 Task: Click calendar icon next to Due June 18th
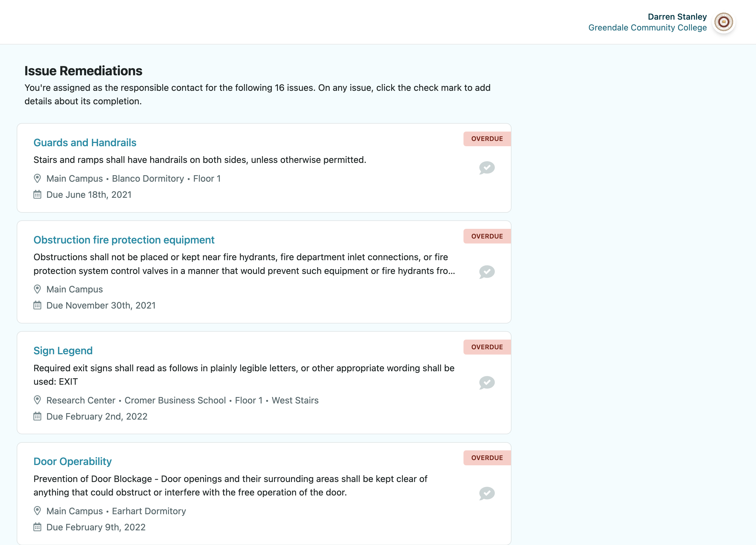coord(37,195)
